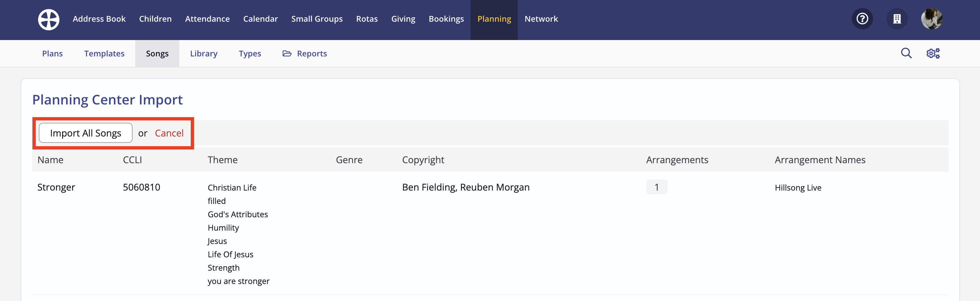This screenshot has width=980, height=301.
Task: Go to the Rotas module
Action: point(367,19)
